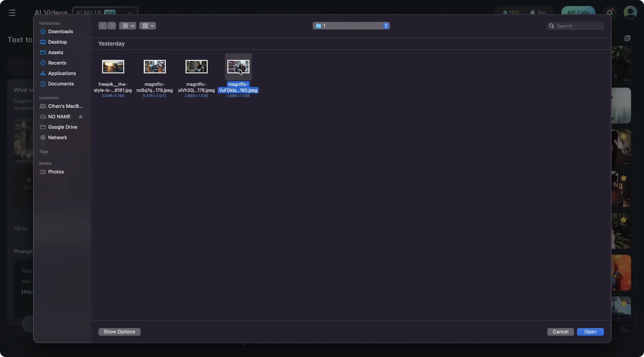Image resolution: width=644 pixels, height=357 pixels.
Task: Navigate back with the back arrow
Action: click(x=102, y=25)
